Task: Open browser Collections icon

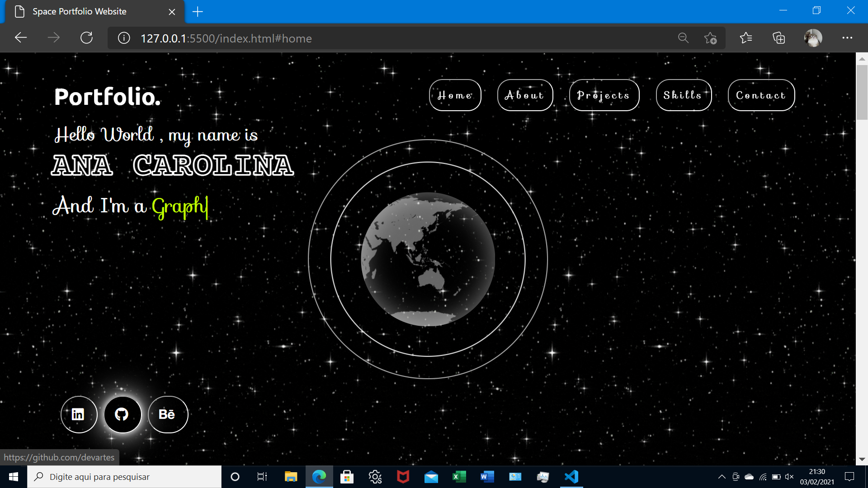Action: 779,38
